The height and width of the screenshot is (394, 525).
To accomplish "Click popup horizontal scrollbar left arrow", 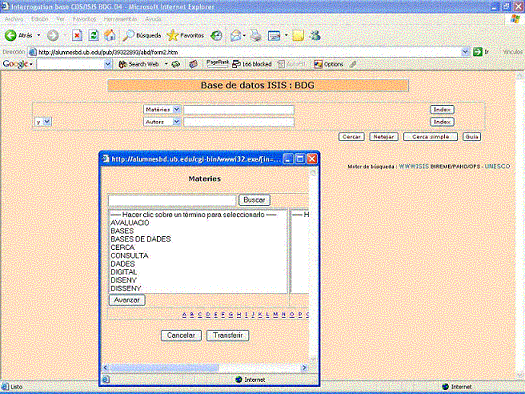I will [x=105, y=368].
